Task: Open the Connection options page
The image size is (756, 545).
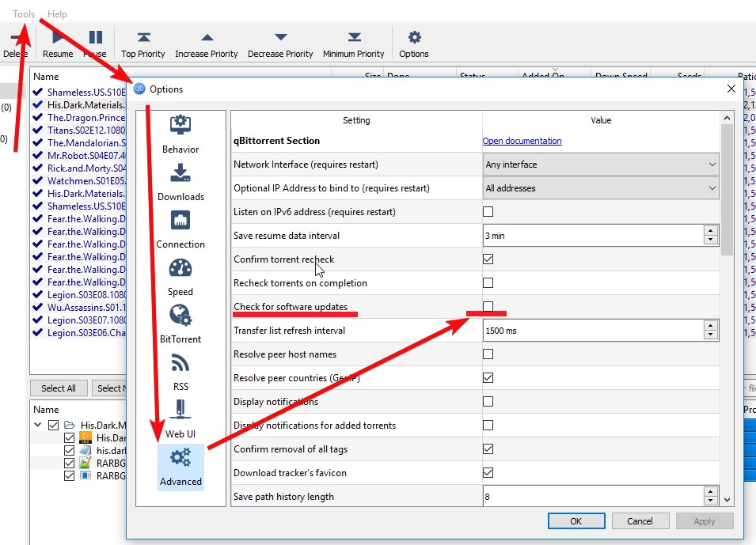Action: pos(180,230)
